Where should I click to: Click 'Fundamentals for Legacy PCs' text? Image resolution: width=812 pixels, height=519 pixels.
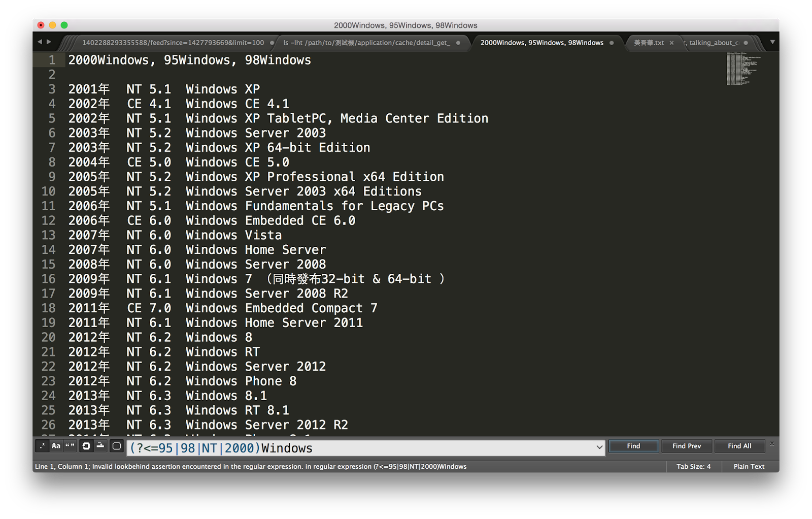point(345,206)
